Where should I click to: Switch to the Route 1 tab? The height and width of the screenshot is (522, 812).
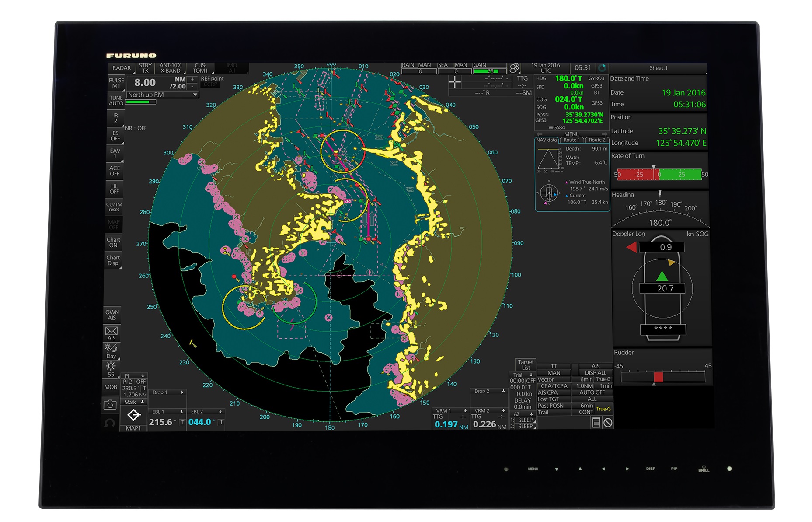coord(572,140)
